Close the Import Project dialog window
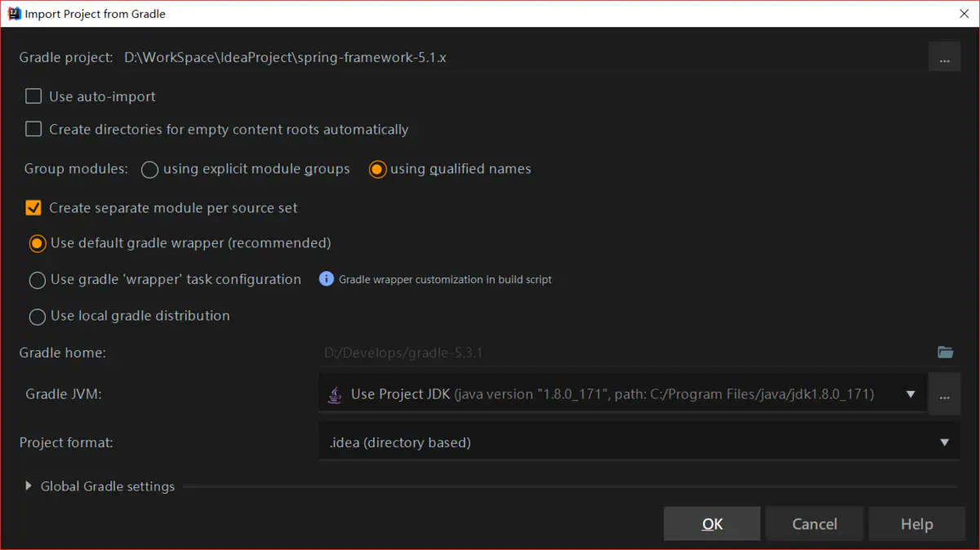 click(964, 14)
